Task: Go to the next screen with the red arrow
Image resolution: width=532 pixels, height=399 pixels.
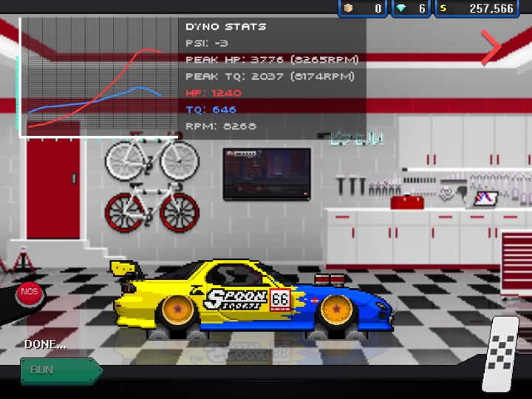Action: [491, 47]
